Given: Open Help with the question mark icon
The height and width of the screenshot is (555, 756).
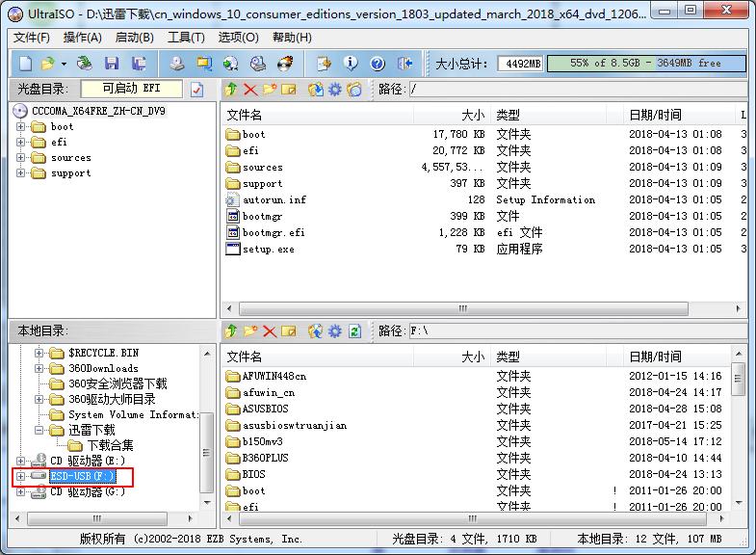Looking at the screenshot, I should click(378, 64).
